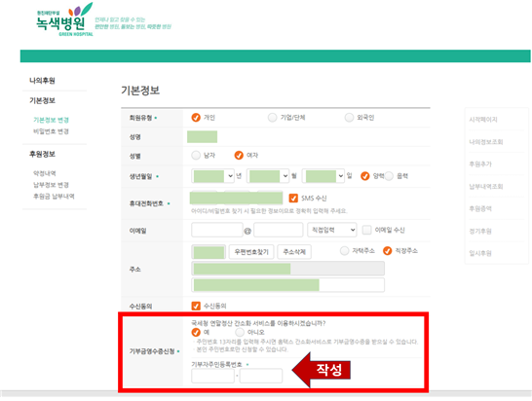Toggle the SMS 수신 checkbox
This screenshot has height=401, width=532.
pyautogui.click(x=293, y=198)
